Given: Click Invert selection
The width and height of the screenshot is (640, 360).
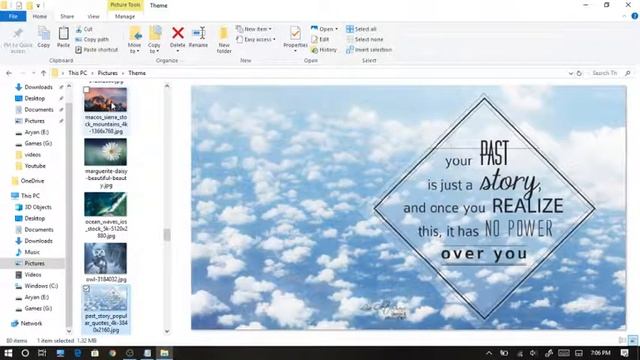Looking at the screenshot, I should click(369, 50).
